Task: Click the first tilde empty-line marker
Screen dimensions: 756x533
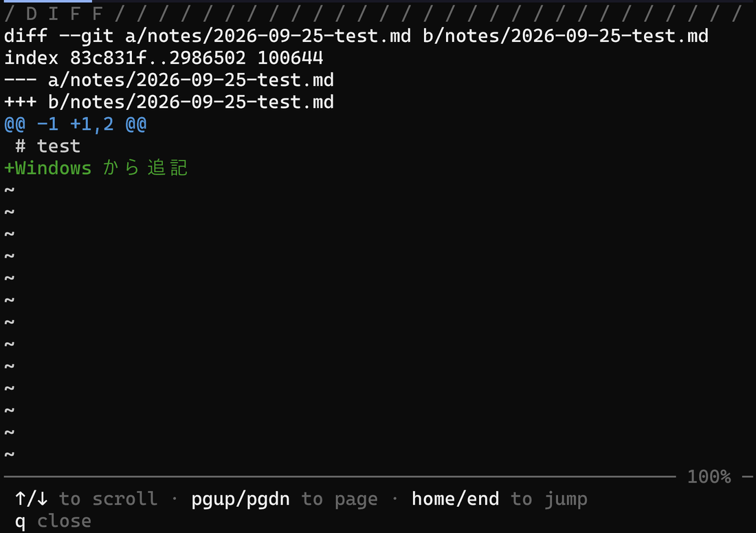Action: 9,190
